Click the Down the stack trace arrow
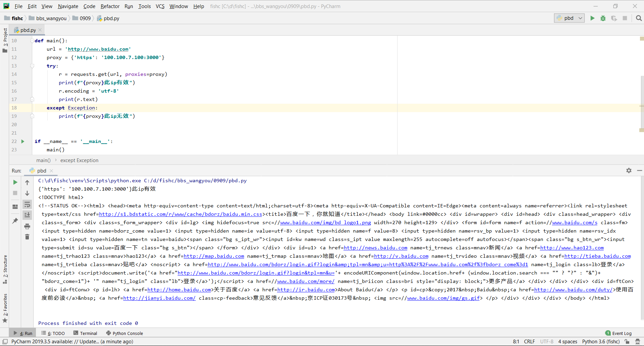Image resolution: width=644 pixels, height=346 pixels. click(x=27, y=193)
